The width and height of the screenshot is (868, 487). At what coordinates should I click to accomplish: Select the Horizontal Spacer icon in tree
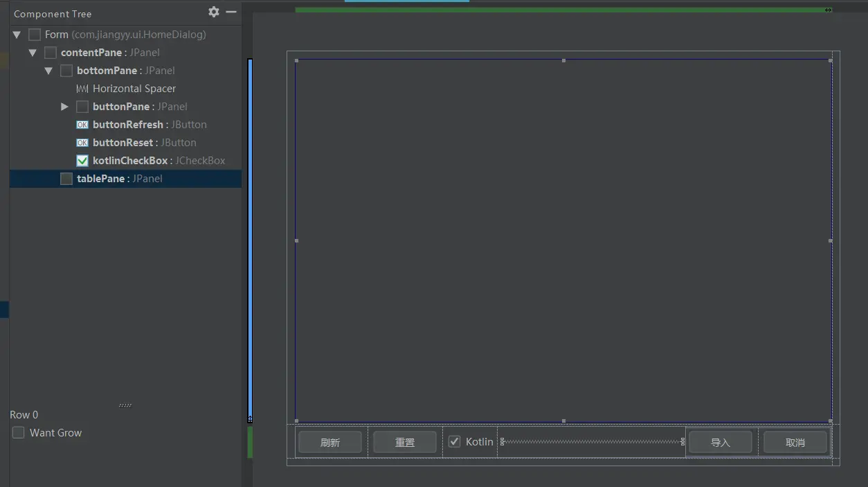click(x=82, y=89)
